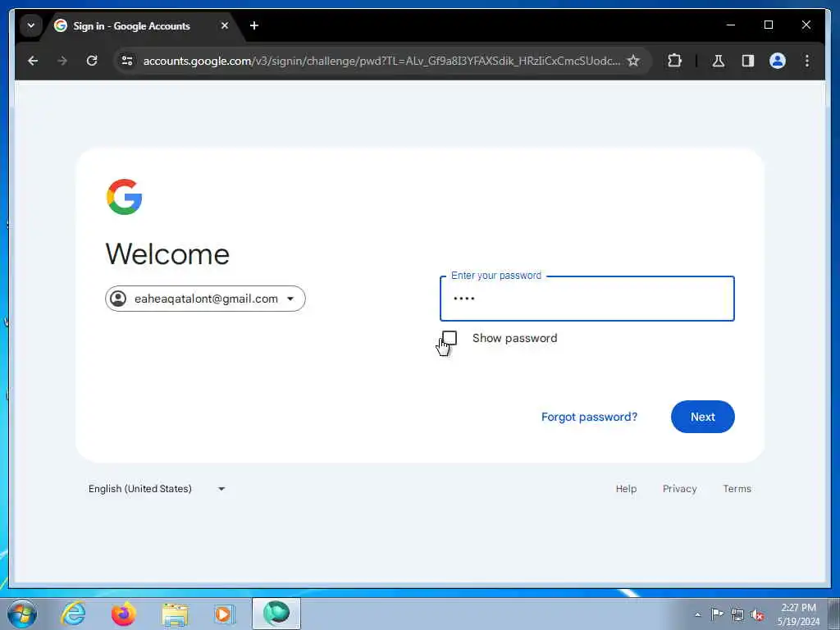This screenshot has width=840, height=630.
Task: Bookmark this page with the star icon
Action: (x=633, y=61)
